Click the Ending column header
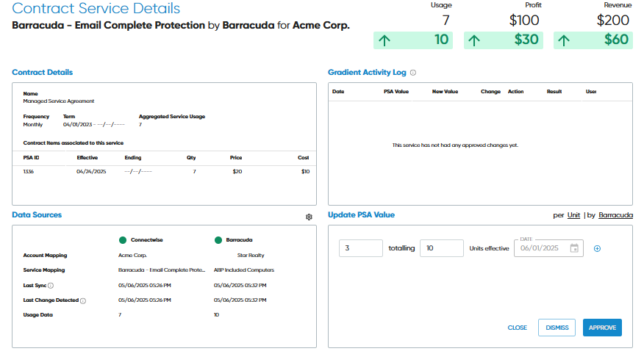Image resolution: width=644 pixels, height=354 pixels. click(x=132, y=157)
